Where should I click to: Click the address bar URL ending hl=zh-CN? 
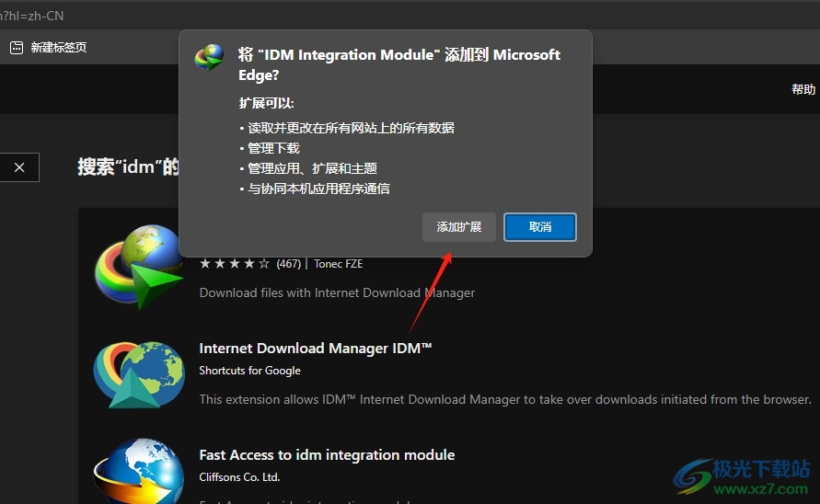pos(32,16)
